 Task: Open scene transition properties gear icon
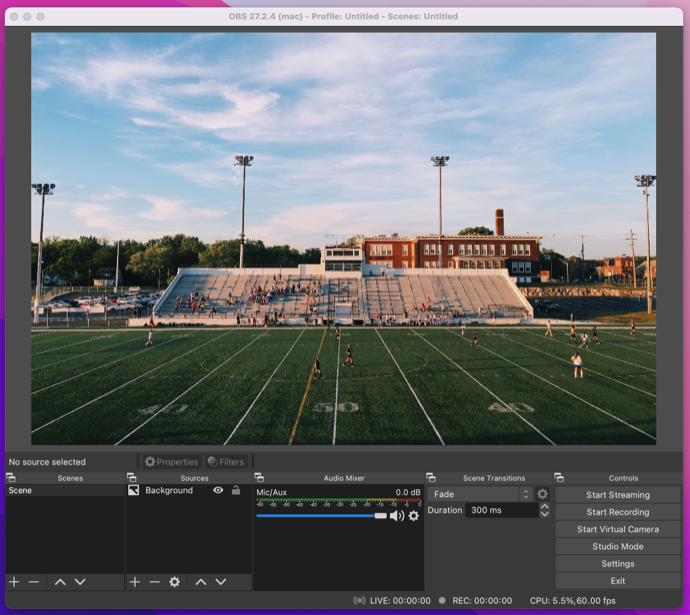click(x=543, y=494)
